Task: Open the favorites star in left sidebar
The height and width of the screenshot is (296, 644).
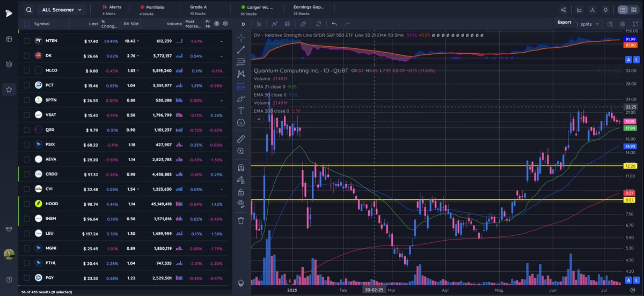Action: (9, 90)
